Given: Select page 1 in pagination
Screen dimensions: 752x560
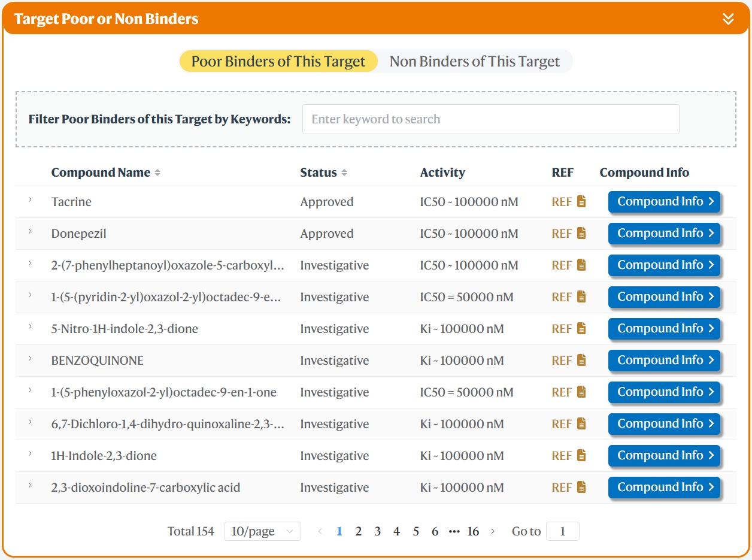Looking at the screenshot, I should point(339,531).
